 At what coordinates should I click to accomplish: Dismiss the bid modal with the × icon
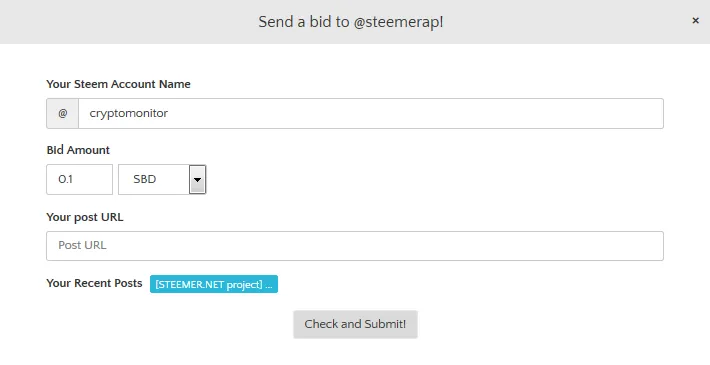click(x=695, y=20)
